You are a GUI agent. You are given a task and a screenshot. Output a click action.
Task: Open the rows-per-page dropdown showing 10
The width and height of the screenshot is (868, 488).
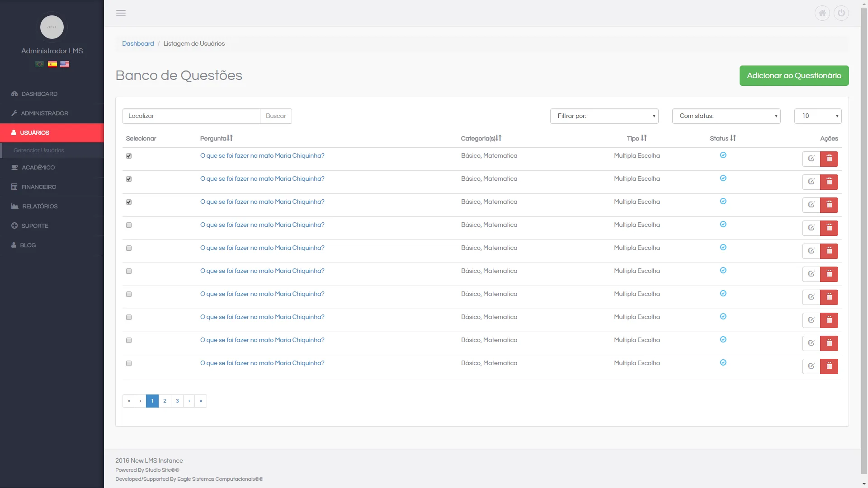[x=818, y=116]
